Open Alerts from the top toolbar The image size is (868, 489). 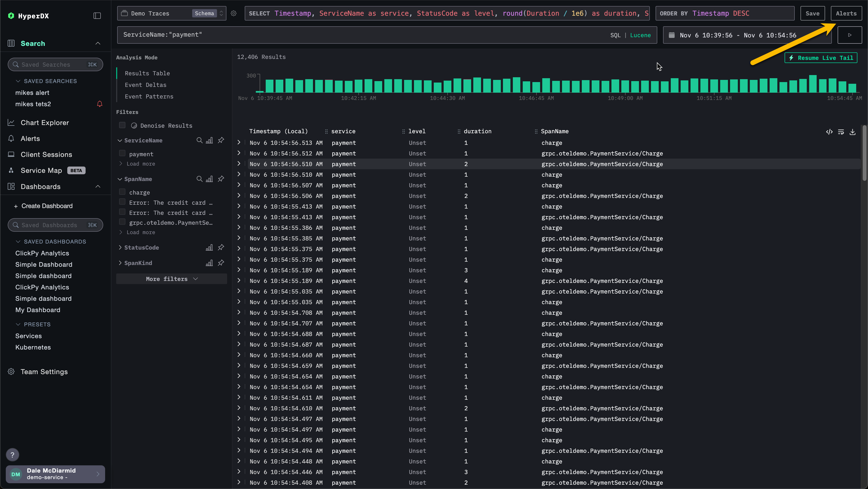pos(847,13)
